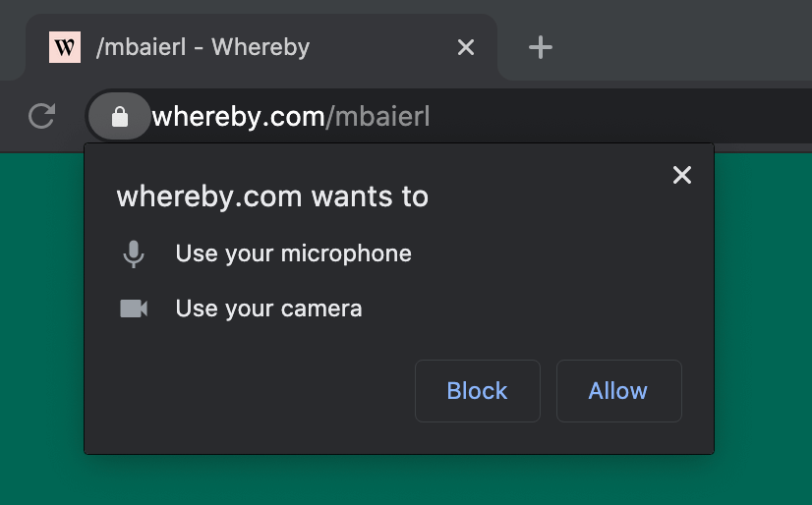Screen dimensions: 812x505
Task: Reload the page using the refresh icon
Action: click(x=42, y=116)
